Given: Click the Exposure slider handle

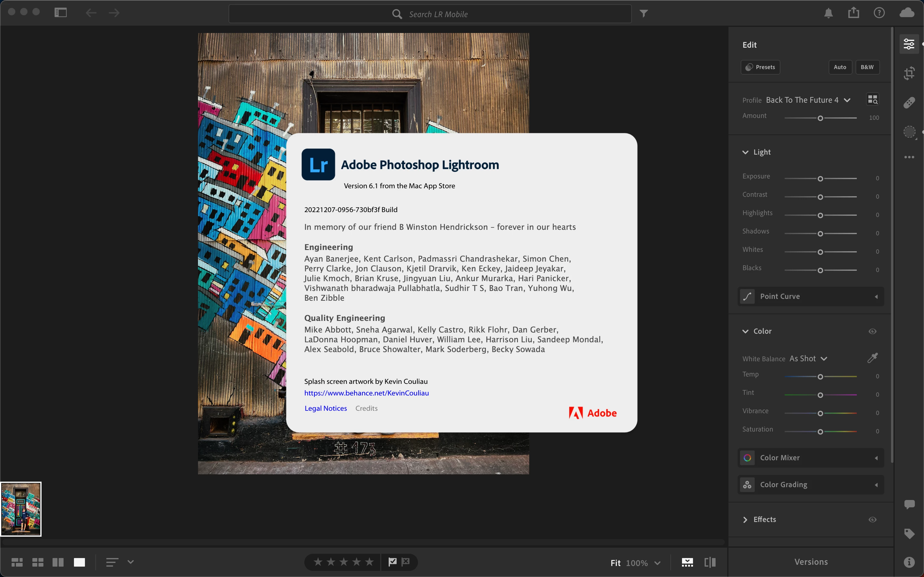Looking at the screenshot, I should point(820,178).
